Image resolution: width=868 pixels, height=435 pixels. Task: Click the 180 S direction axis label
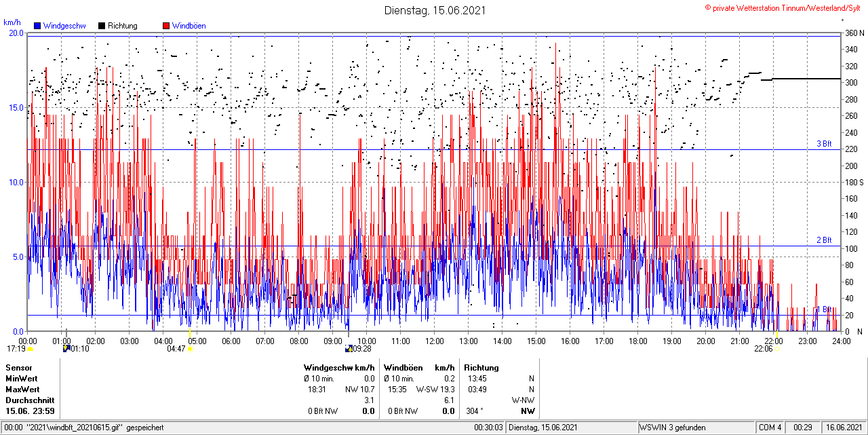click(x=854, y=182)
